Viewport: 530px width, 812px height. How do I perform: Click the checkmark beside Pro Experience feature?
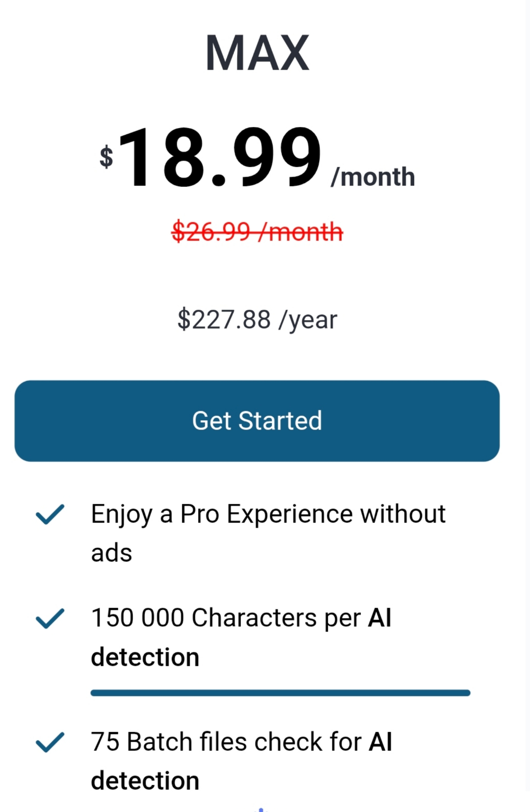(x=50, y=514)
